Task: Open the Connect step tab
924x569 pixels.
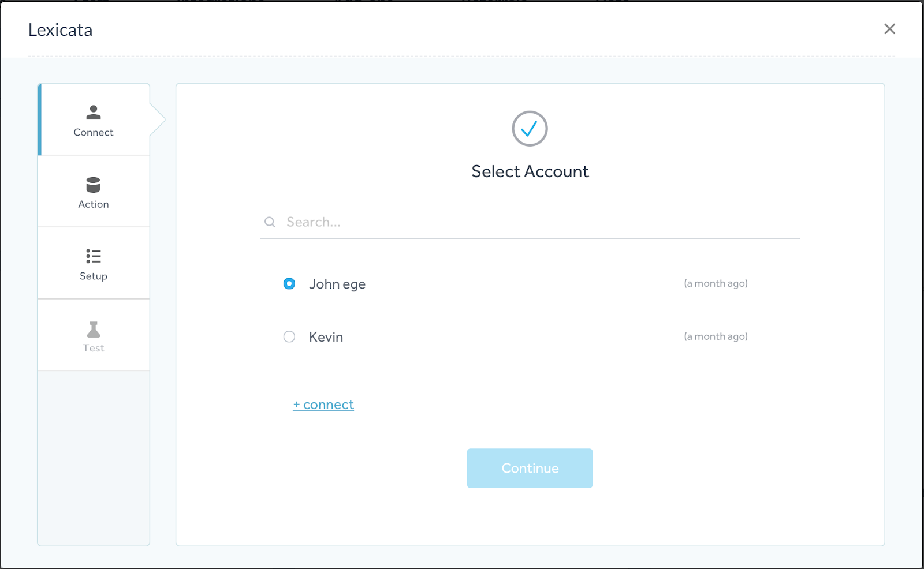Action: (94, 119)
